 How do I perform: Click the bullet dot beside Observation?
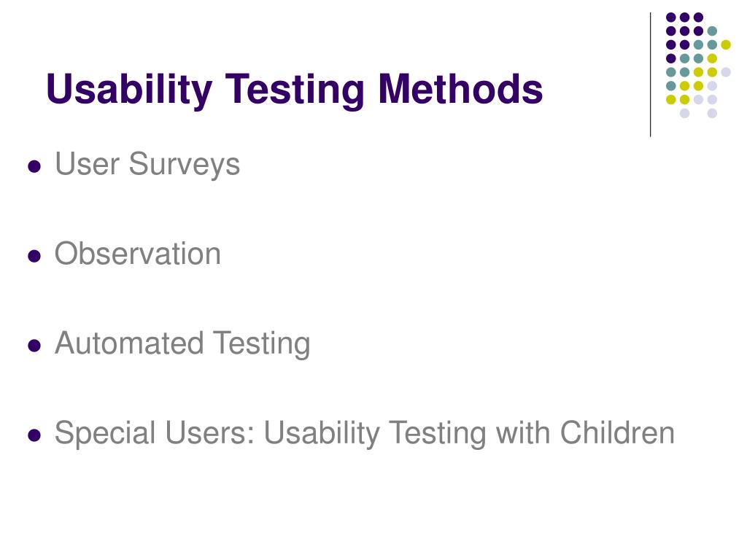(34, 256)
